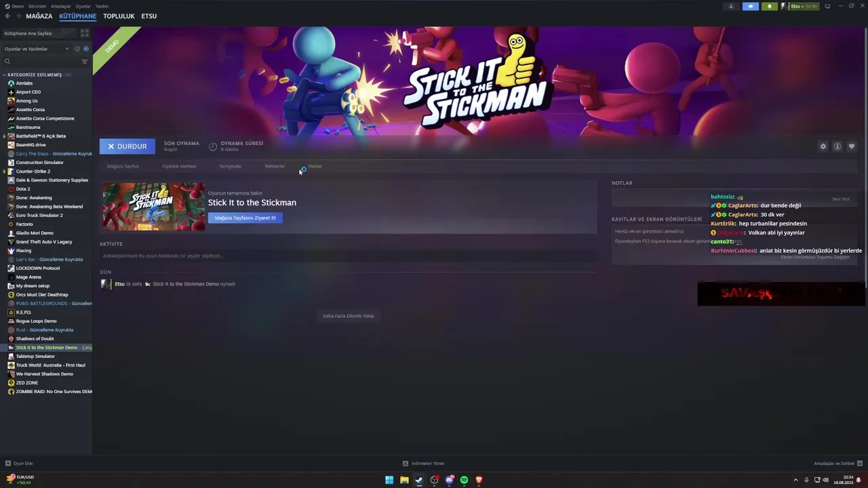Click the Steam taskbar icon
Screen dimensions: 868x488
(x=419, y=480)
